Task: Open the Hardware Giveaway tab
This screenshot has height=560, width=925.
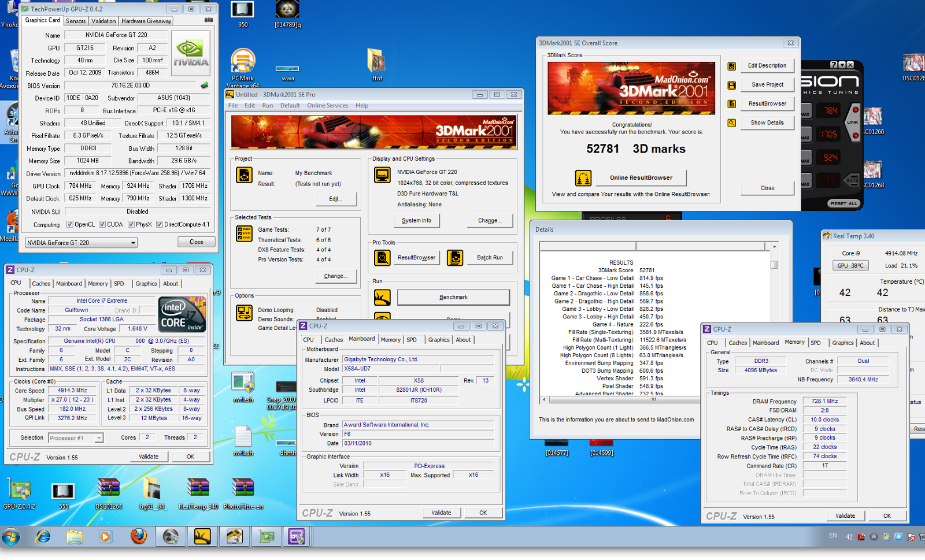Action: 146,21
